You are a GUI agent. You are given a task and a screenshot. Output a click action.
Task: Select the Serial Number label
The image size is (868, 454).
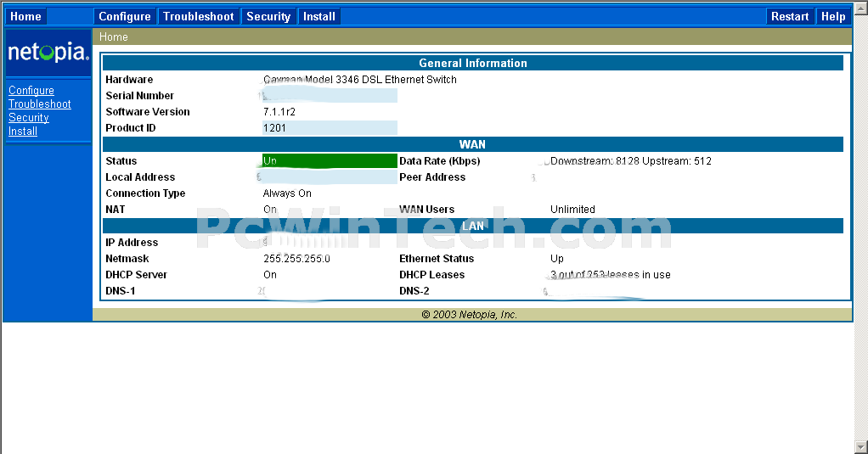click(139, 96)
